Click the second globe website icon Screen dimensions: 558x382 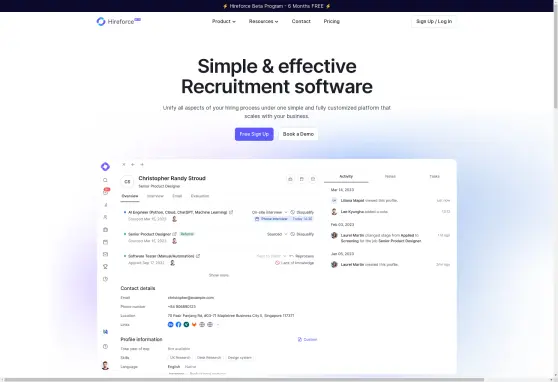click(x=210, y=325)
